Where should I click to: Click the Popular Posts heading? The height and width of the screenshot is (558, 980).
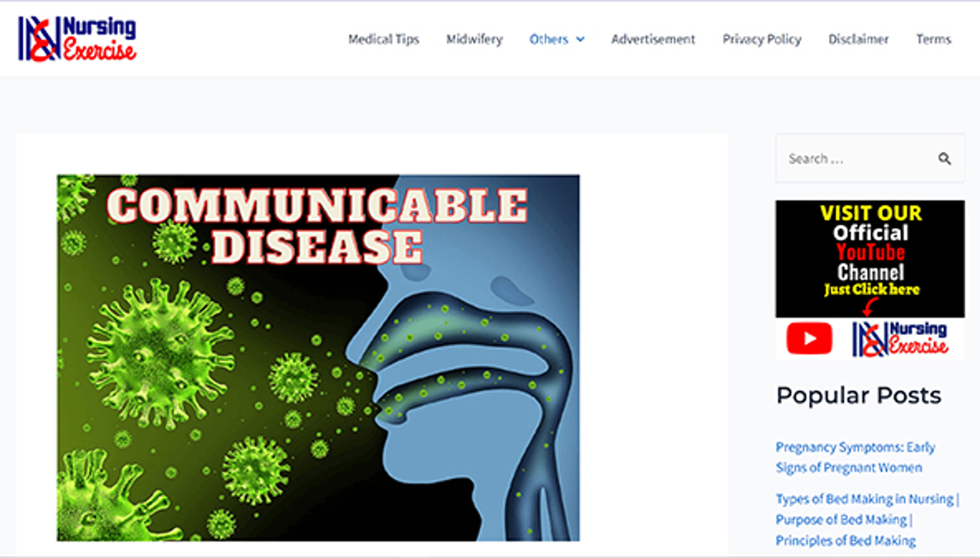coord(859,395)
